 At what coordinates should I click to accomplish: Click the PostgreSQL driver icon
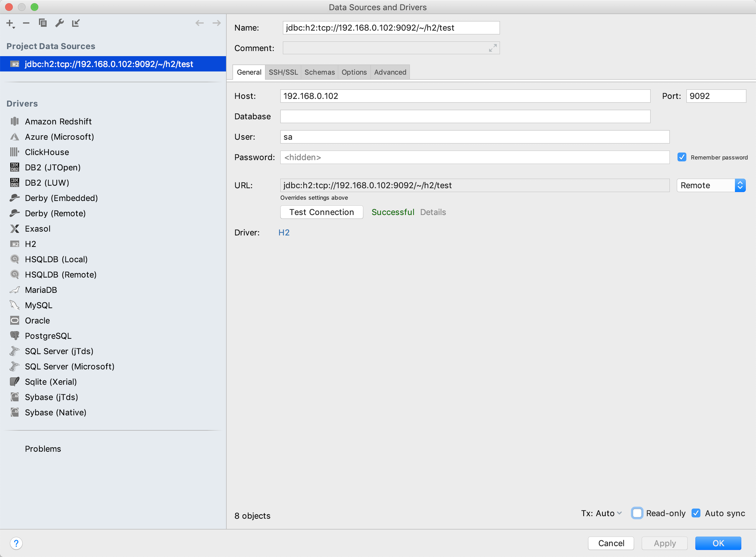15,336
